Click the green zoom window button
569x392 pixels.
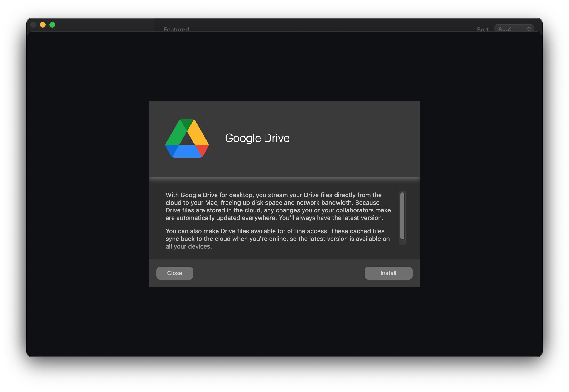[52, 25]
